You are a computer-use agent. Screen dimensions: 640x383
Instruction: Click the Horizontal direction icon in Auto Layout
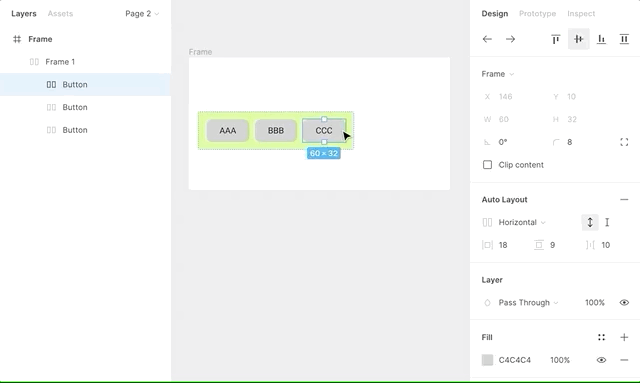click(x=487, y=223)
